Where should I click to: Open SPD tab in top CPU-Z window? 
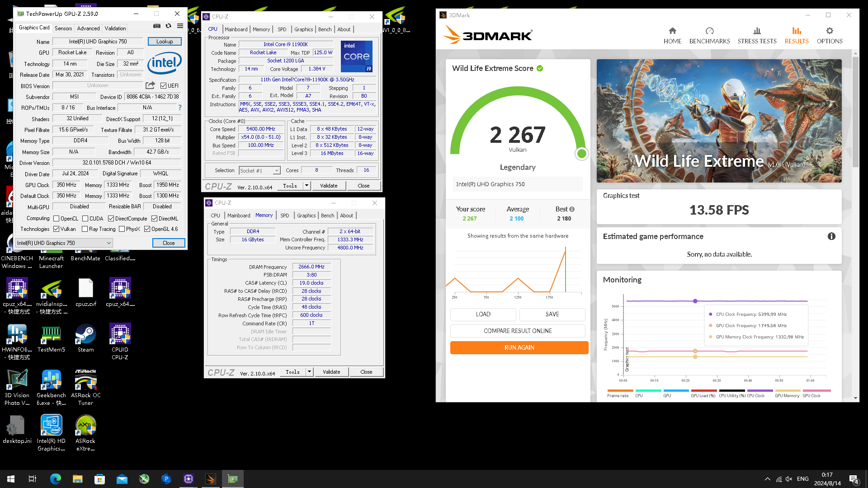[282, 29]
